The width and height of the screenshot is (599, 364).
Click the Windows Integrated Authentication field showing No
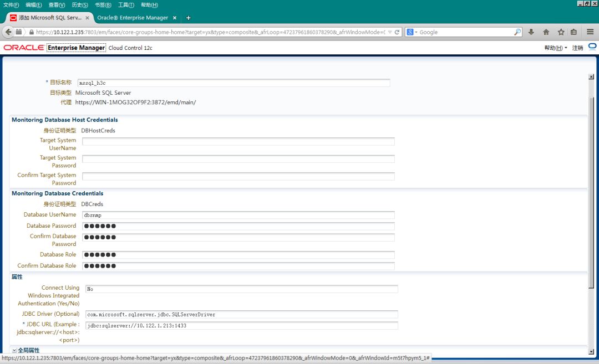tap(241, 289)
